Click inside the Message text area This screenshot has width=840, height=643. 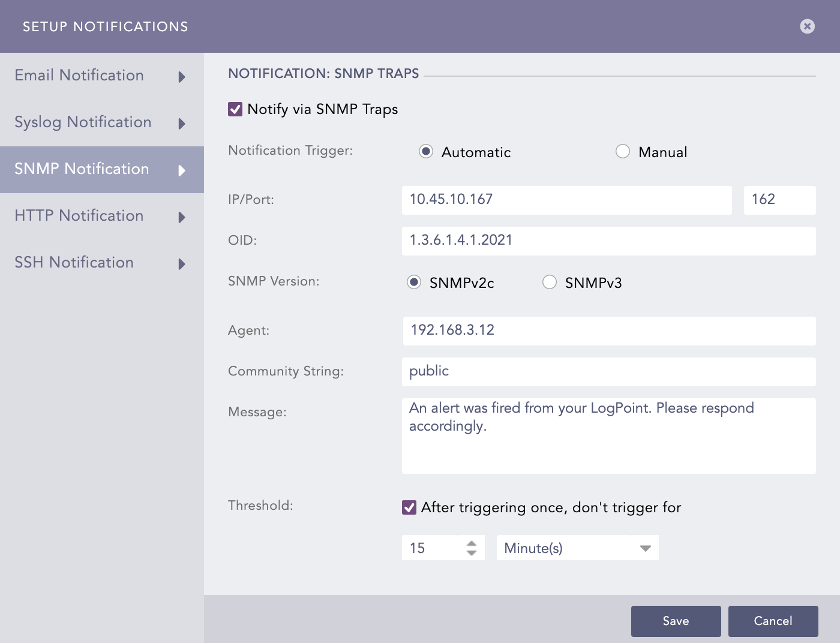click(608, 435)
